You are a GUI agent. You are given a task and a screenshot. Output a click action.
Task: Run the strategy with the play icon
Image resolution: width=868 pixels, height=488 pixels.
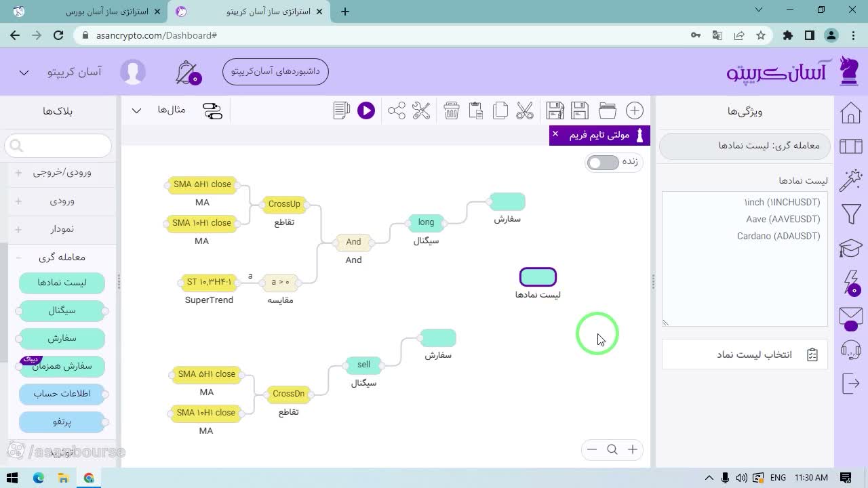coord(366,110)
